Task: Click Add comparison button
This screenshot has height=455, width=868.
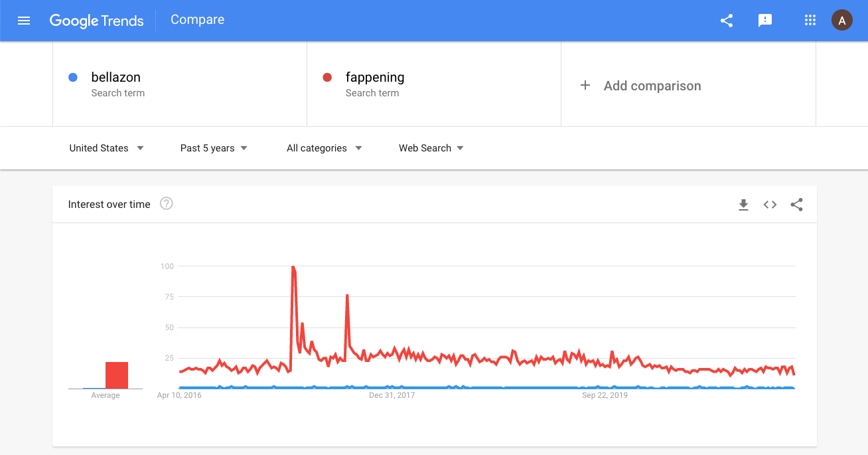Action: coord(641,86)
